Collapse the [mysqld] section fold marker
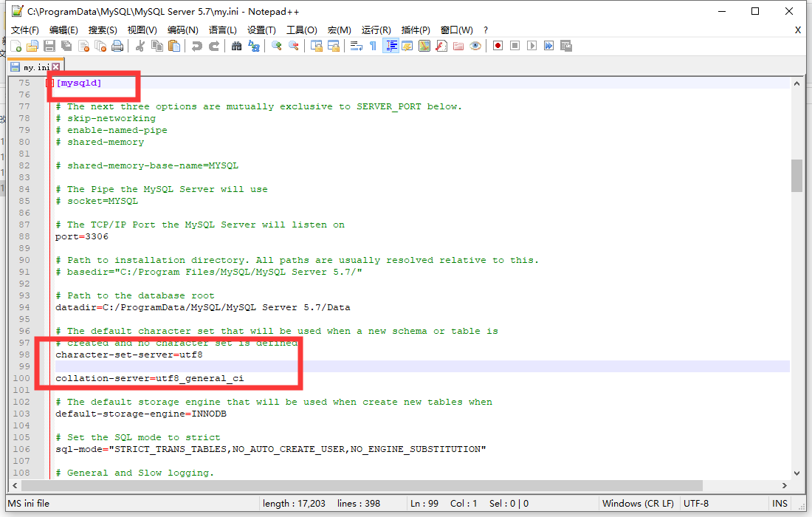The width and height of the screenshot is (812, 517). pos(49,83)
